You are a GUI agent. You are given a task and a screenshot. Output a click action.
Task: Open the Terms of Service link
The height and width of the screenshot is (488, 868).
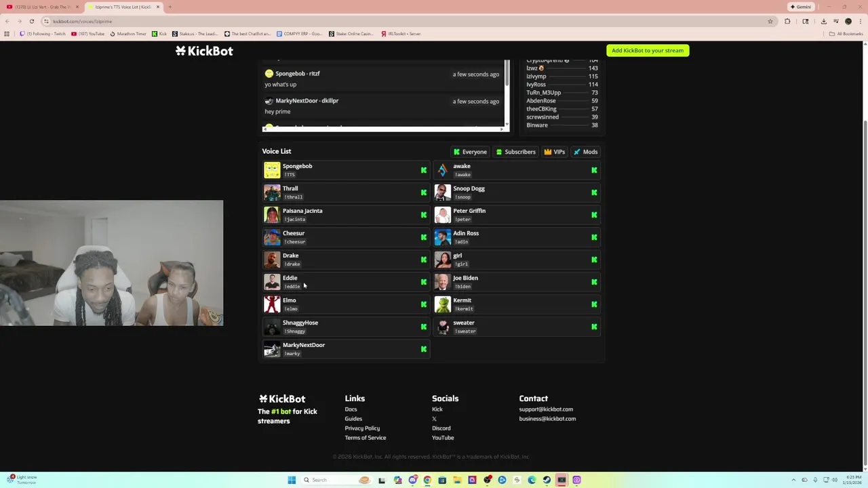(366, 438)
